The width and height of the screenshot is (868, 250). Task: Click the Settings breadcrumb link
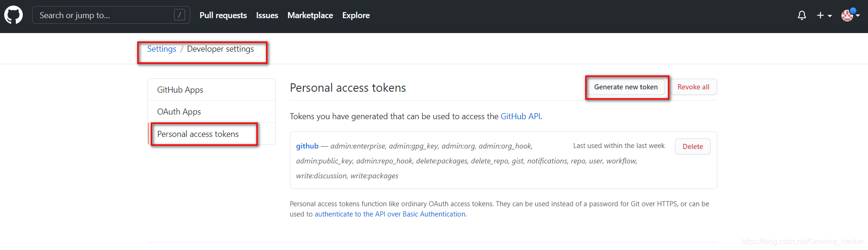pyautogui.click(x=162, y=49)
